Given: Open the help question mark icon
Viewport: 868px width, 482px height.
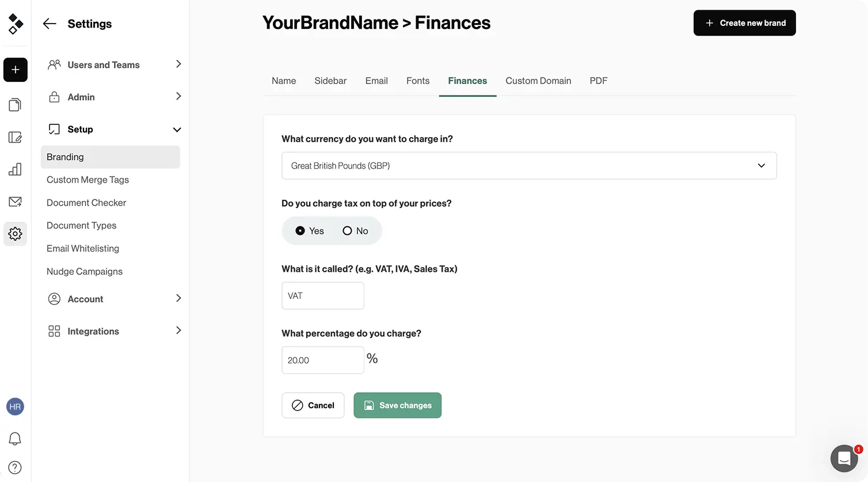Looking at the screenshot, I should coord(16,468).
